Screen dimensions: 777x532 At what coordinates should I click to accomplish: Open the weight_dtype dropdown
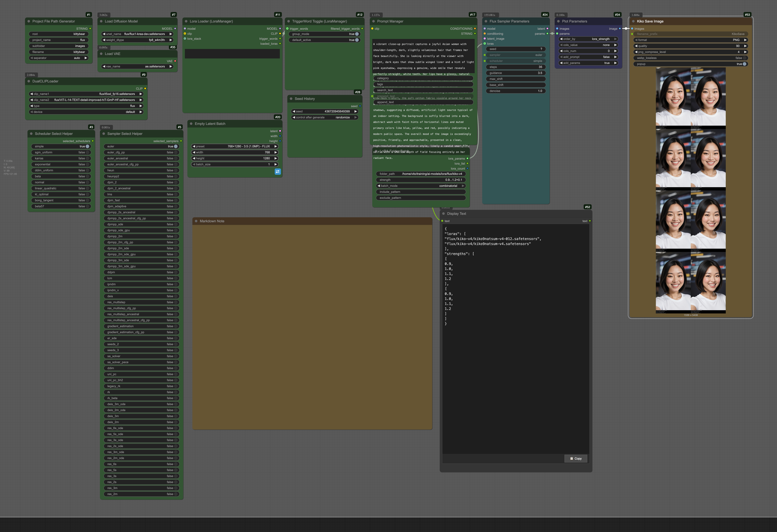point(137,40)
